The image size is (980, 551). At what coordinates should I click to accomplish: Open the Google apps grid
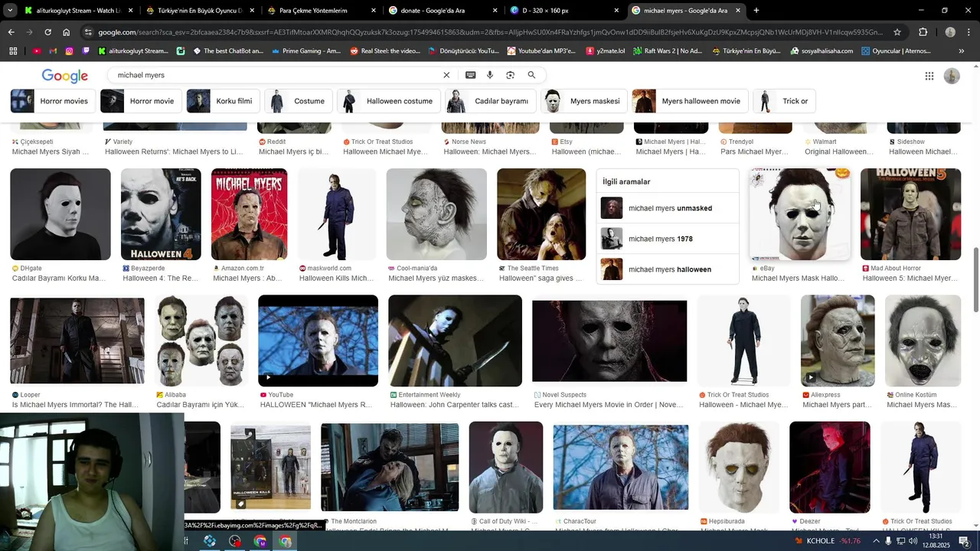pos(929,76)
